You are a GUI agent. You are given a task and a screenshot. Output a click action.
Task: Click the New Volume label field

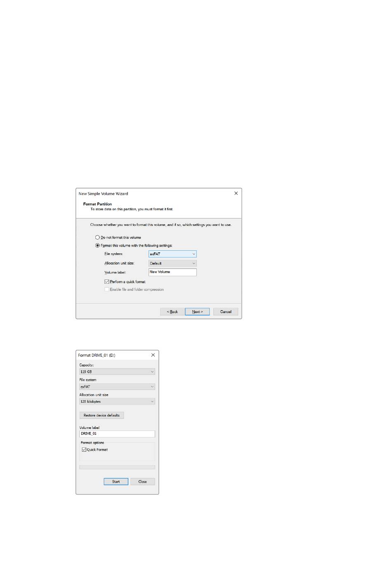[x=172, y=272]
